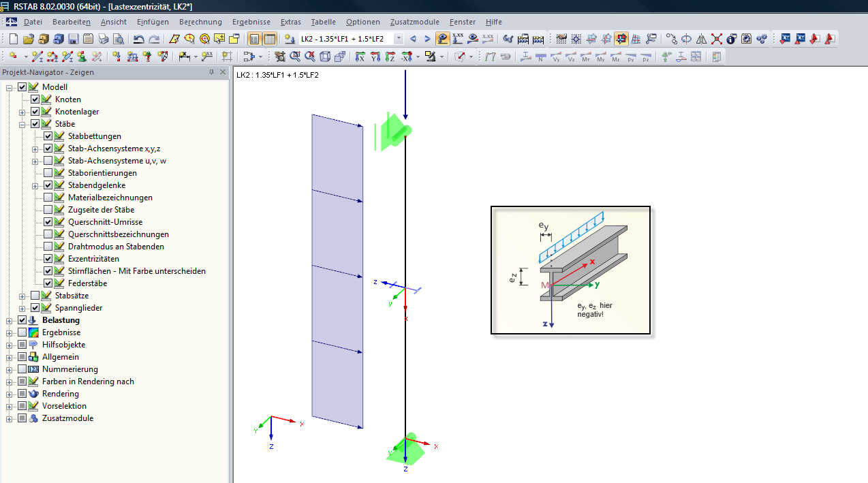Image resolution: width=868 pixels, height=483 pixels.
Task: Open the LK2 load case dropdown
Action: (x=399, y=39)
